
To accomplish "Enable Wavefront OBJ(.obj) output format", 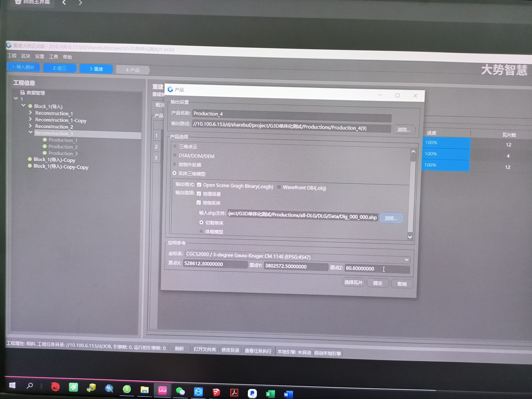I will click(279, 187).
